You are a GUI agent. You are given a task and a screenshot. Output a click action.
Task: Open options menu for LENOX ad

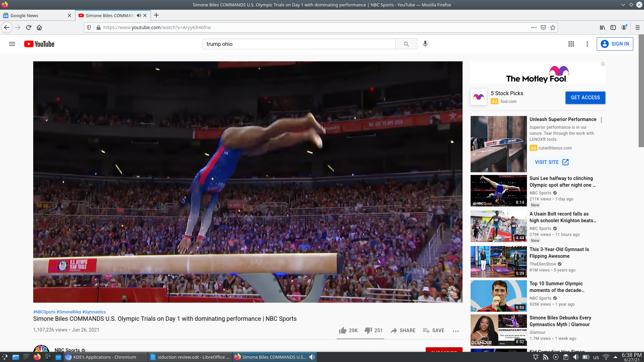tap(601, 120)
